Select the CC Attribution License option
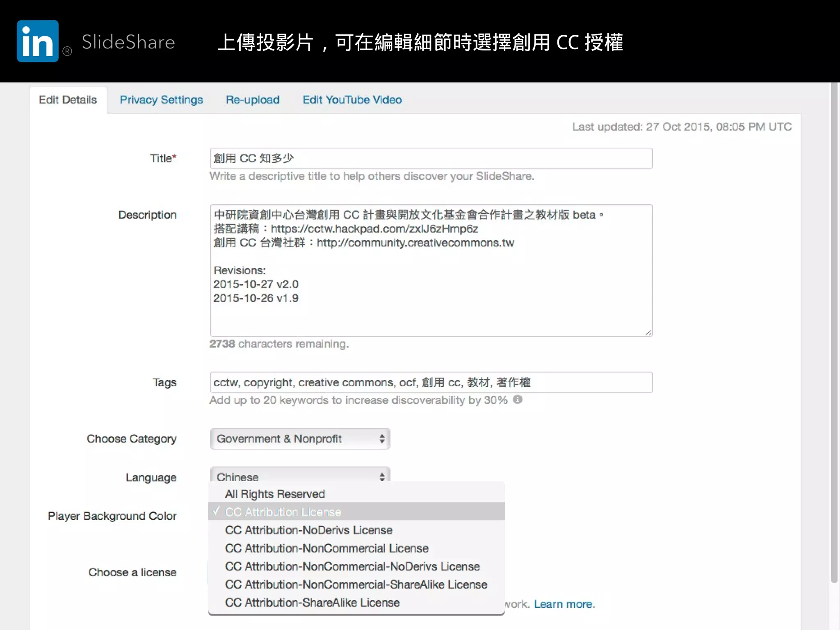840x630 pixels. tap(356, 512)
